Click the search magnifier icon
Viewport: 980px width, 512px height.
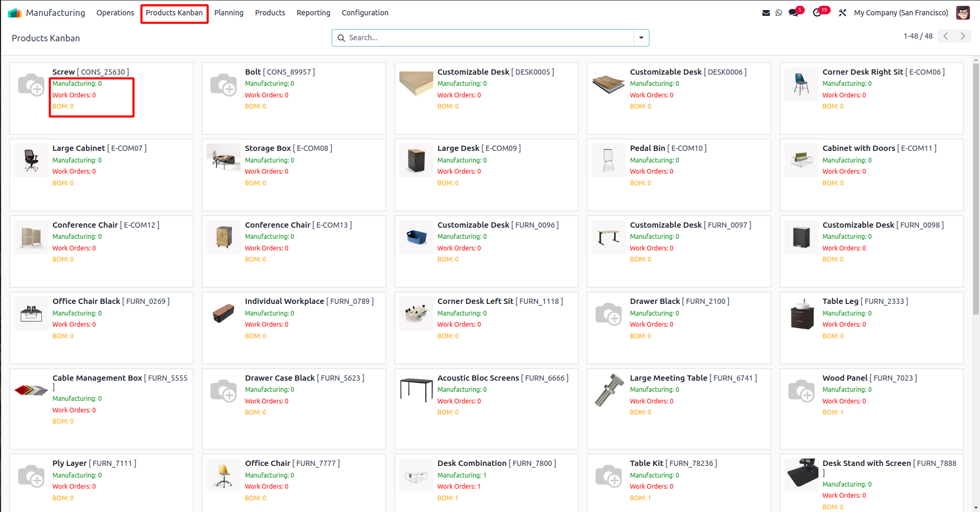click(x=341, y=38)
